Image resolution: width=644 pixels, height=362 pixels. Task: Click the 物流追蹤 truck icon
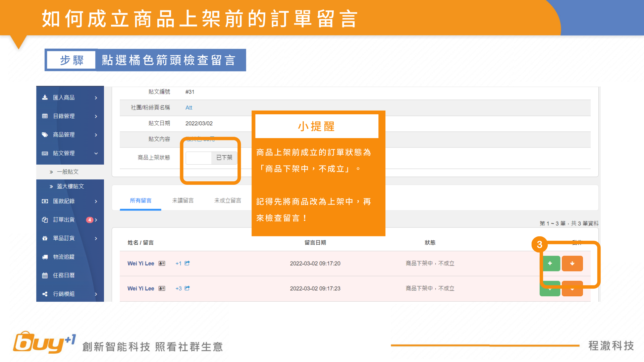45,257
